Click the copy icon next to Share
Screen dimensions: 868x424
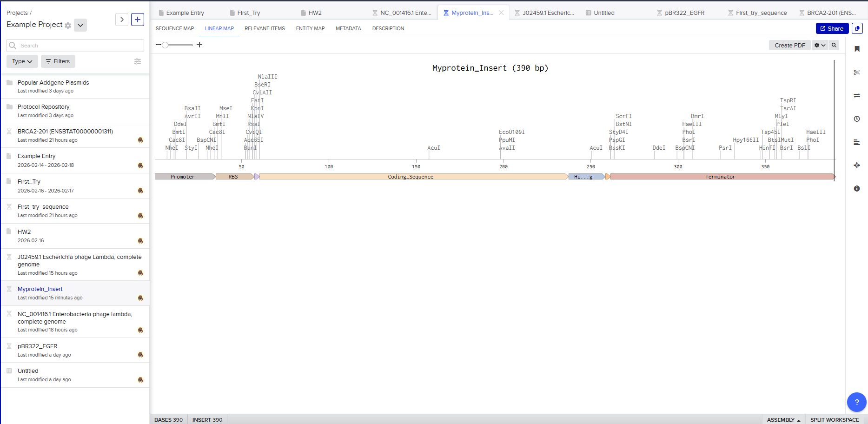[857, 29]
